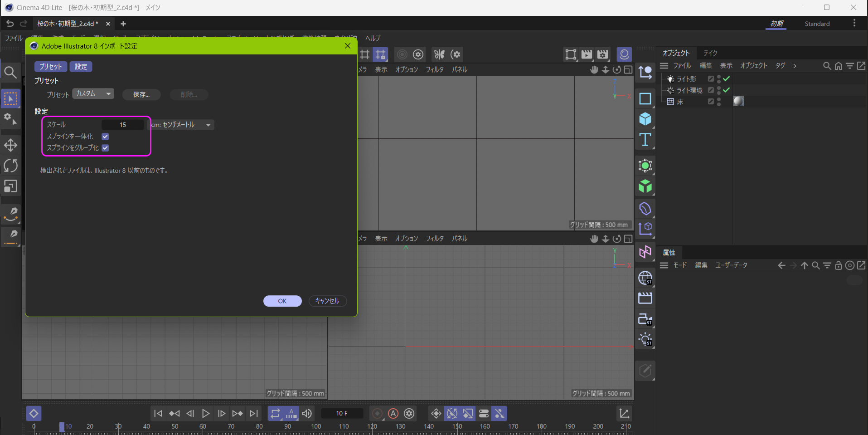Expand the object manager menu overflow arrow
Viewport: 868px width, 435px height.
(x=795, y=66)
